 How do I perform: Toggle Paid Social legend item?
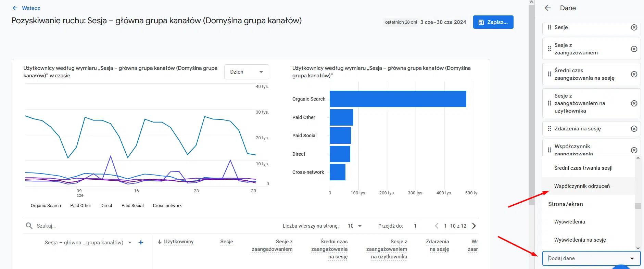[132, 206]
